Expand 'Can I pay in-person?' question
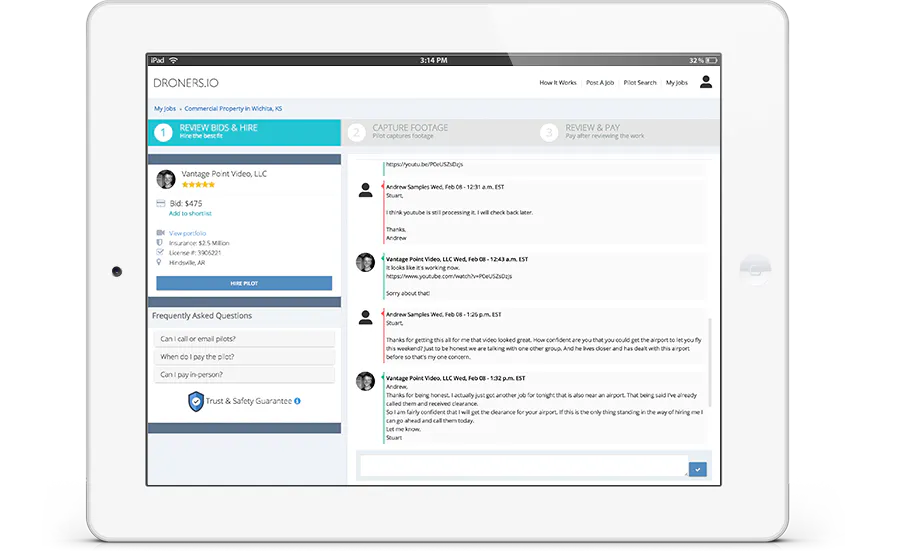 [244, 375]
